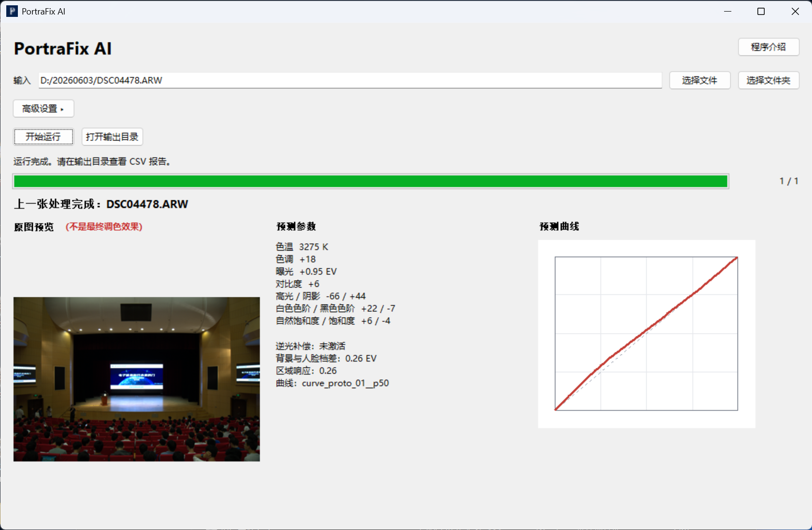The height and width of the screenshot is (530, 812).
Task: Click the predicted curve graph
Action: (x=646, y=334)
